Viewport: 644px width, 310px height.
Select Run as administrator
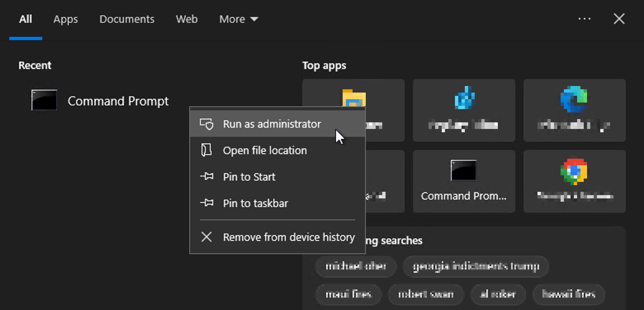[272, 124]
